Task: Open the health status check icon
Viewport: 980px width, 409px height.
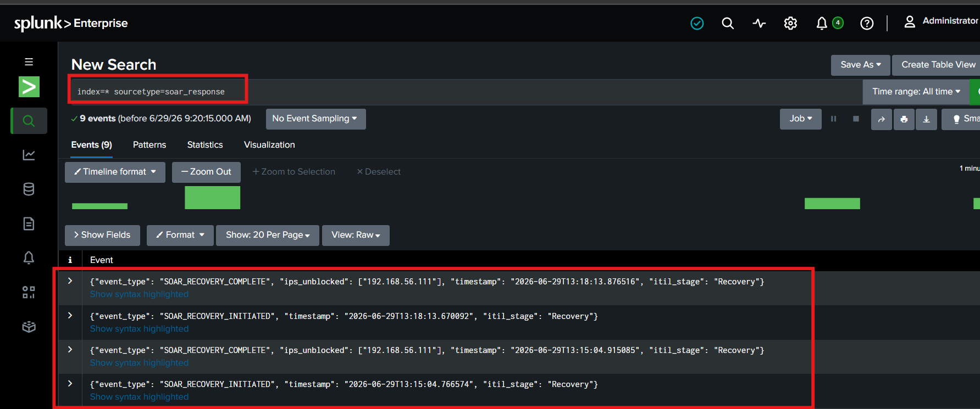Action: 697,23
